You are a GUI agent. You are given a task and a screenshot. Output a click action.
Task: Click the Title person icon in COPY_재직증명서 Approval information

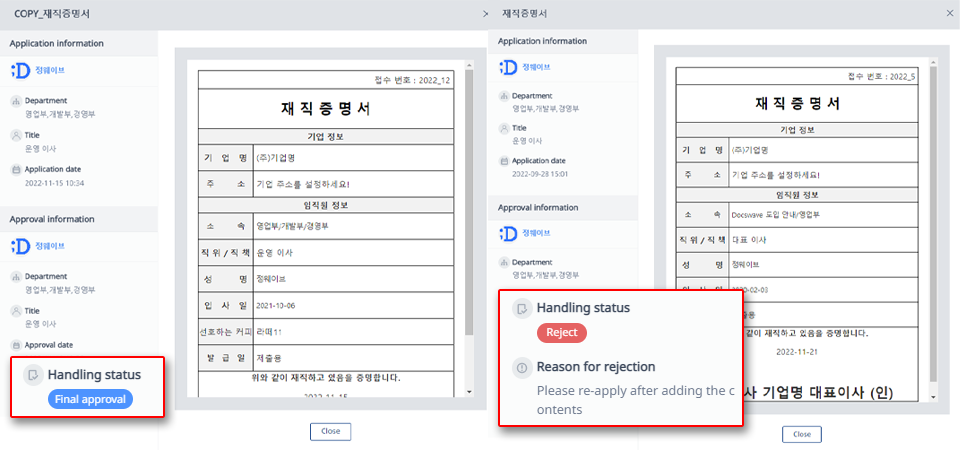[x=17, y=311]
